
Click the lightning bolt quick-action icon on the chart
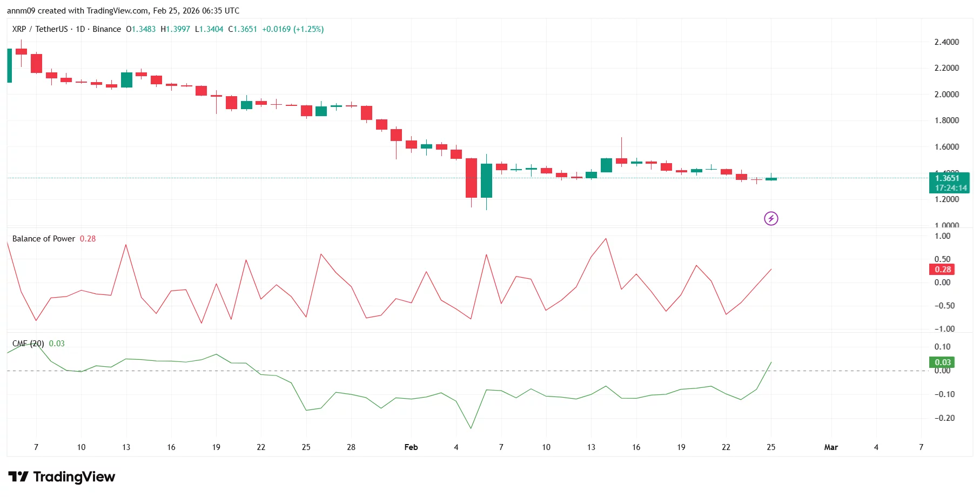click(771, 218)
